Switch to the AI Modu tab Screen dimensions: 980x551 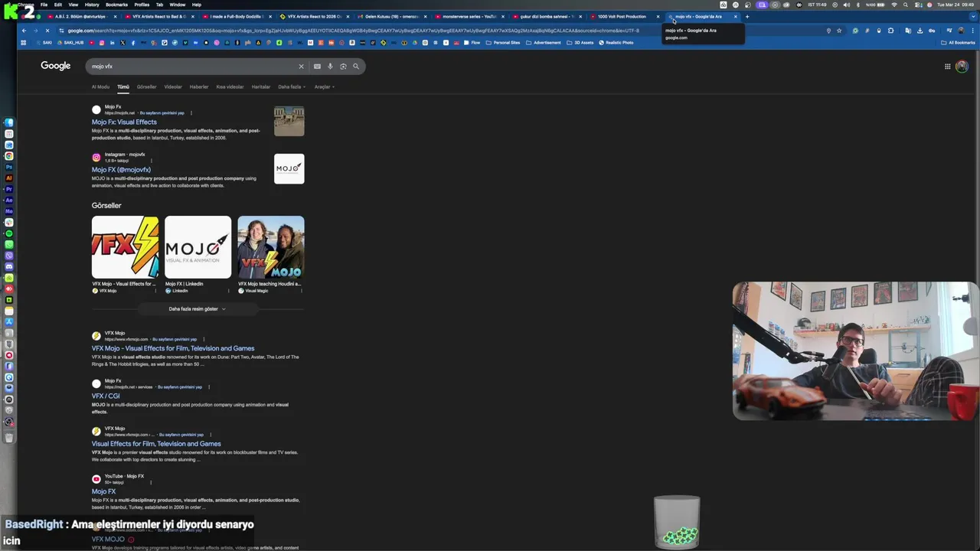[x=100, y=86]
